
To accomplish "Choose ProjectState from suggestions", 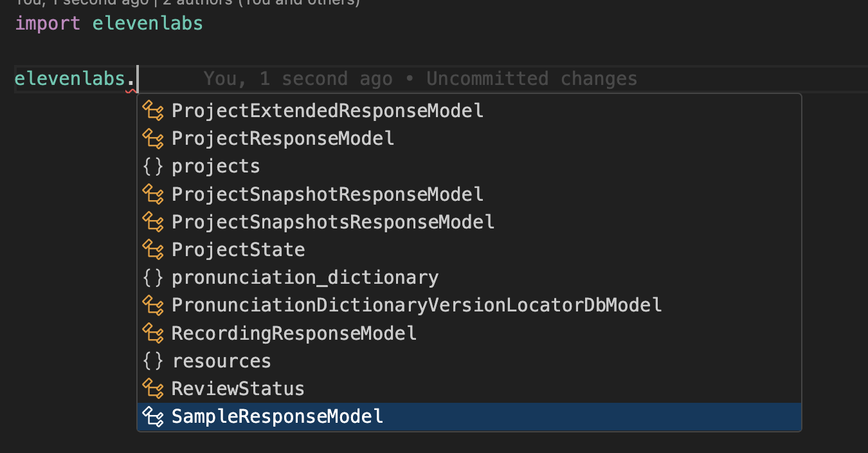I will pos(239,250).
